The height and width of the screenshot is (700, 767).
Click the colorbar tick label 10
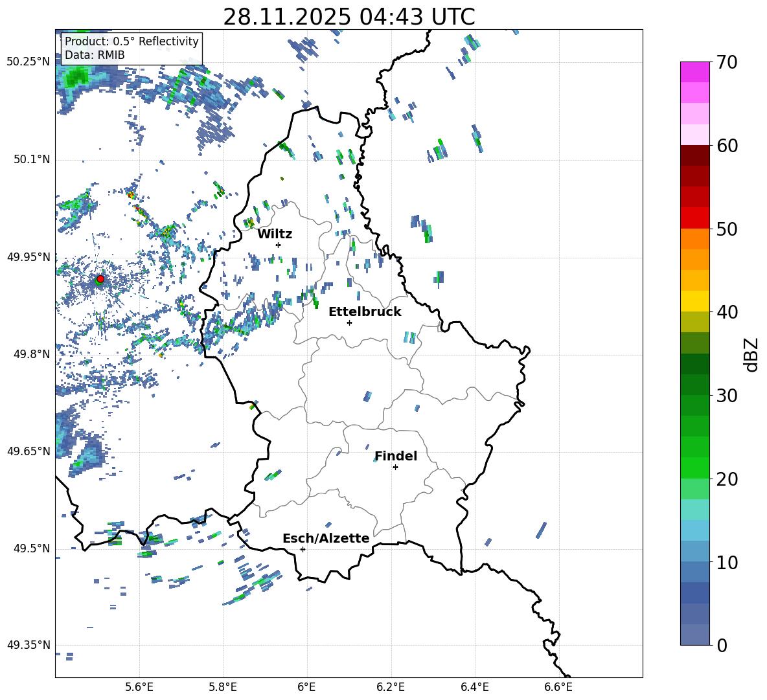click(727, 563)
